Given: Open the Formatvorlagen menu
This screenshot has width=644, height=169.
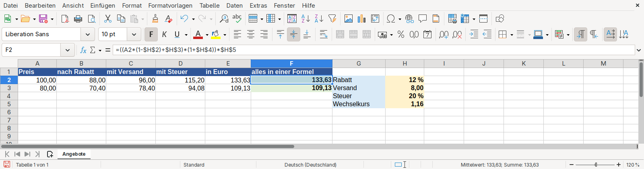Looking at the screenshot, I should coord(170,5).
